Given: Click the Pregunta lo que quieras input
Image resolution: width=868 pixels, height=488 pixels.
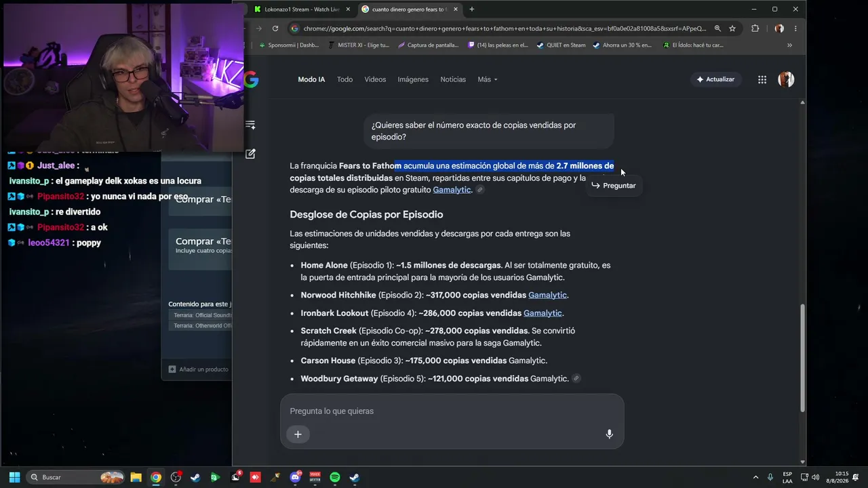Looking at the screenshot, I should (452, 411).
